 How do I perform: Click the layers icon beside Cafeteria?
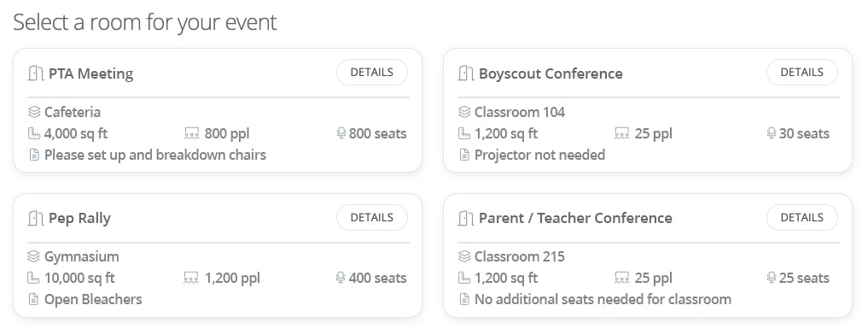pos(34,112)
